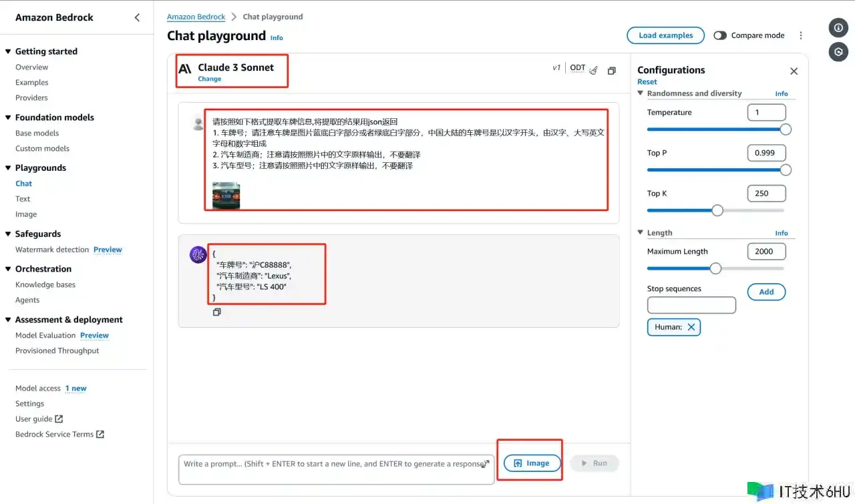Viewport: 855px width, 504px height.
Task: Click the Temperature slider handle
Action: tap(786, 130)
